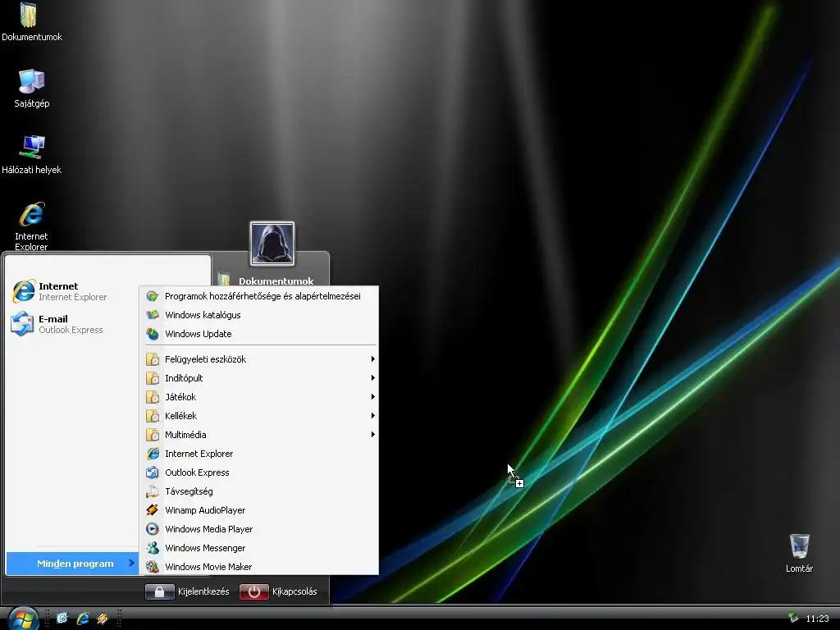Click the Kikapcsolás shutdown button
The width and height of the screenshot is (840, 630).
[x=279, y=591]
